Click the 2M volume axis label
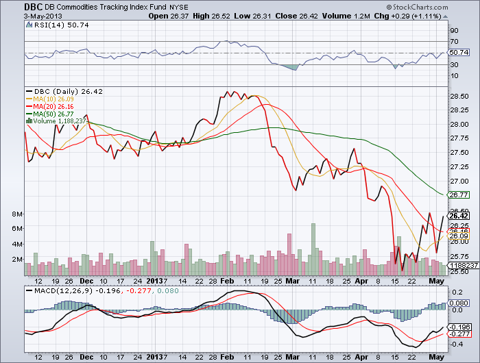Screen dimensions: 480x363 (x=17, y=259)
